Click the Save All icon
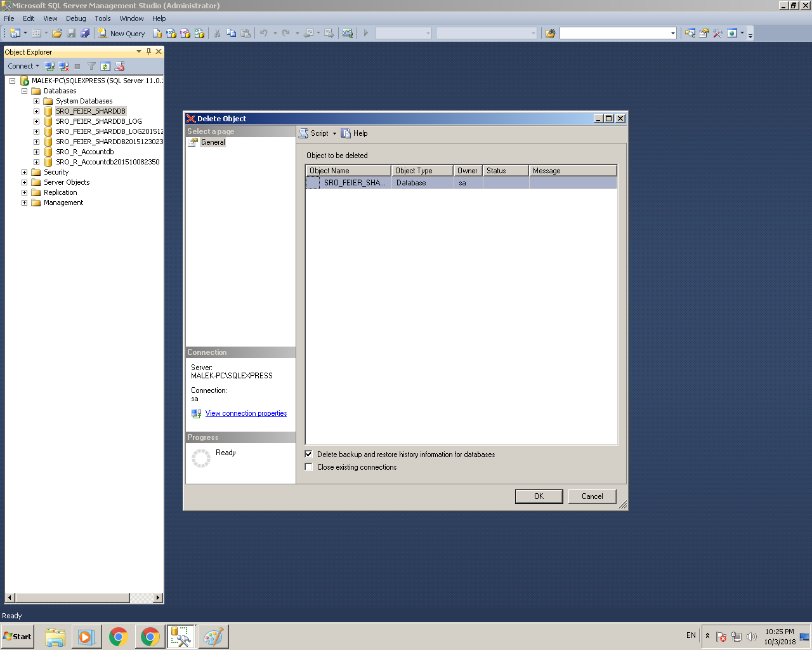Image resolution: width=812 pixels, height=650 pixels. coord(85,33)
